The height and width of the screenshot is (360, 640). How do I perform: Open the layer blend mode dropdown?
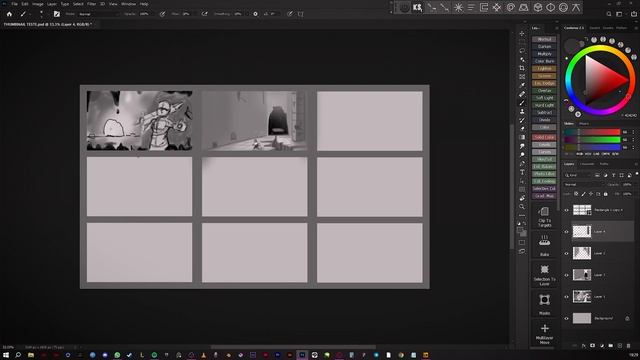[584, 184]
